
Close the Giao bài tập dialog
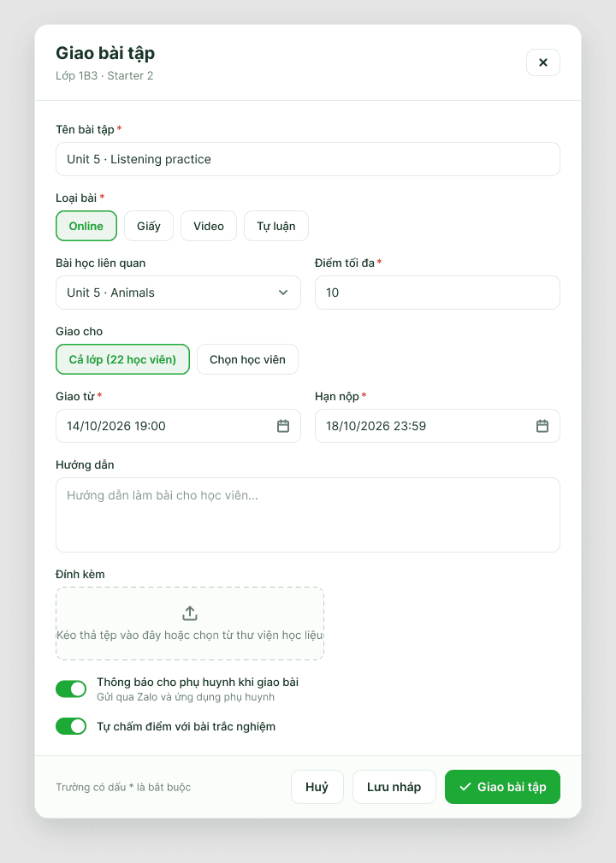[542, 62]
